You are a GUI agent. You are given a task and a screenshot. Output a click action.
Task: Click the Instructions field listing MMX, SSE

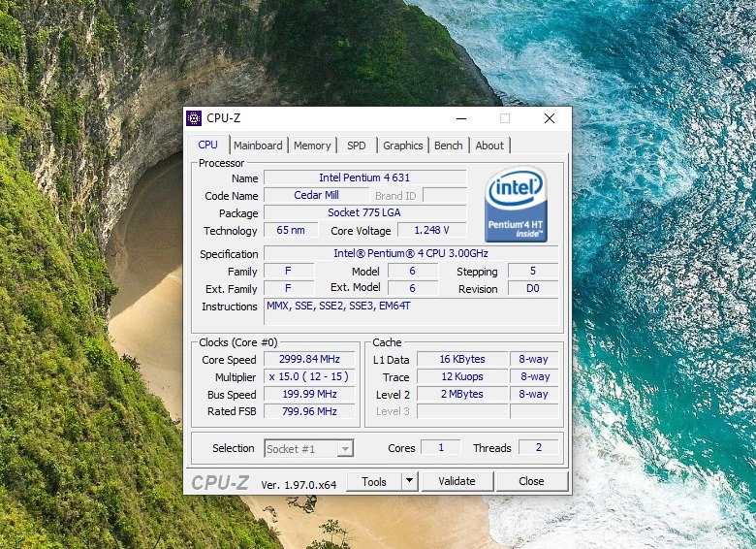[412, 310]
